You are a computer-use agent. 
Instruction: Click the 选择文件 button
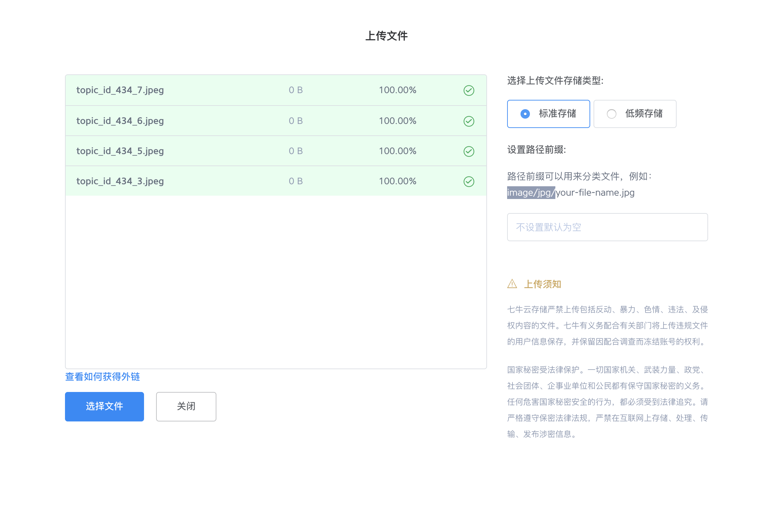point(104,406)
